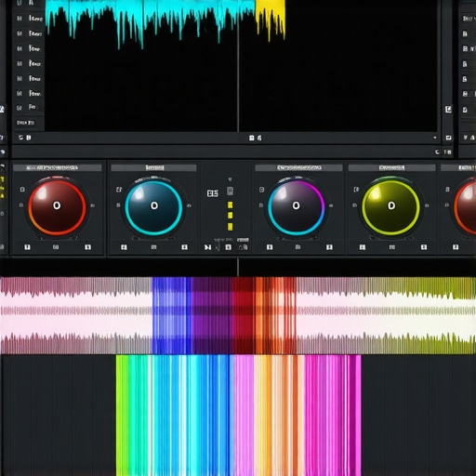Click the tiny marker right of the cyan wheel
476x476 pixels.
(x=189, y=205)
